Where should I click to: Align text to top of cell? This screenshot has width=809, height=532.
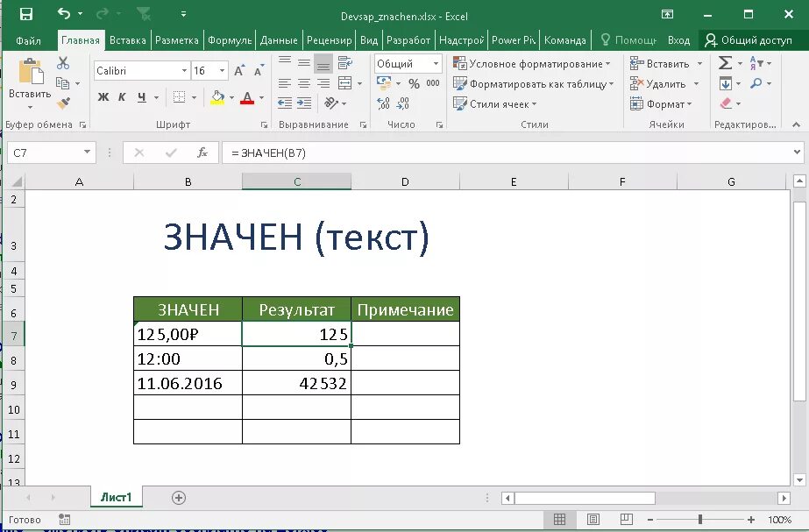point(285,63)
